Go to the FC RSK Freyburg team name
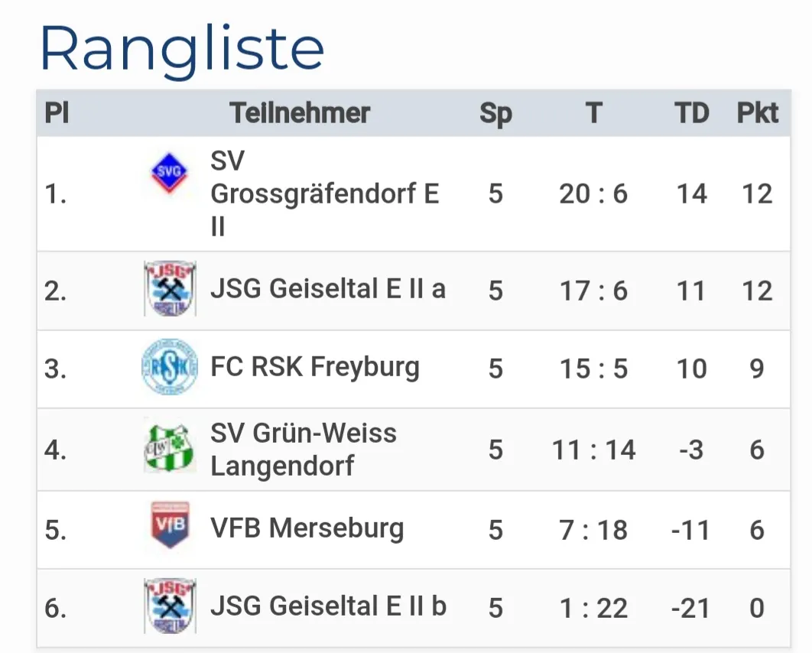Screen dimensions: 812x653 (315, 368)
